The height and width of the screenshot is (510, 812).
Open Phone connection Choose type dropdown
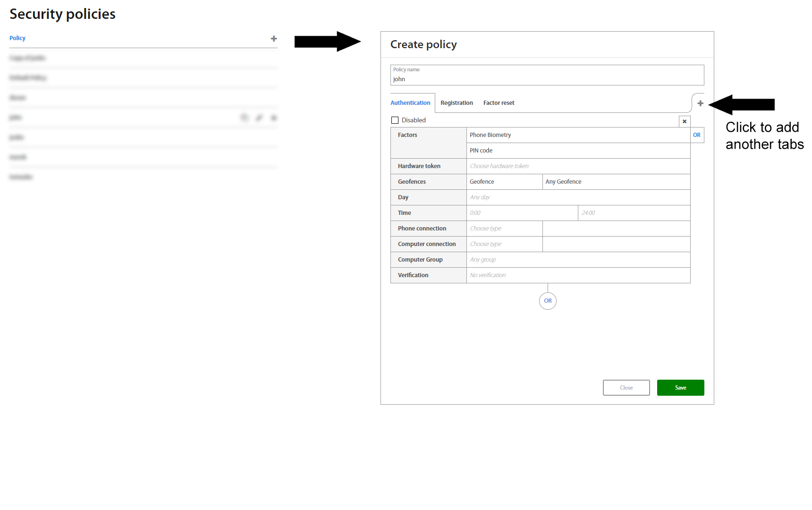tap(504, 229)
